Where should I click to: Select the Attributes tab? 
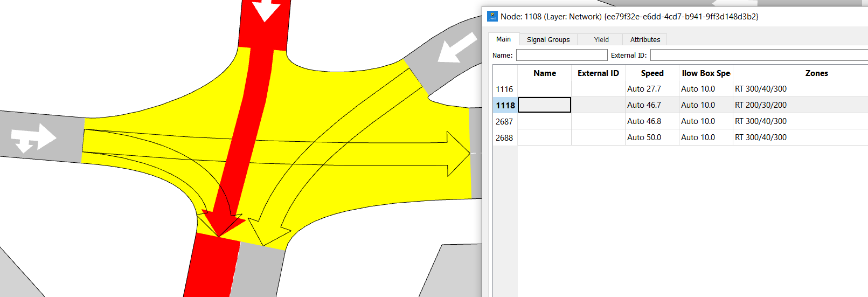click(645, 39)
